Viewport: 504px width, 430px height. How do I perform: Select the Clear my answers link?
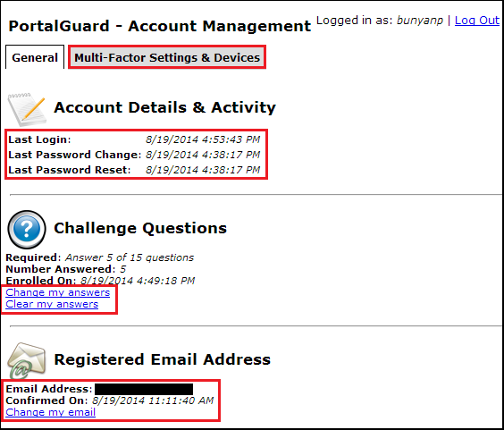[x=52, y=304]
